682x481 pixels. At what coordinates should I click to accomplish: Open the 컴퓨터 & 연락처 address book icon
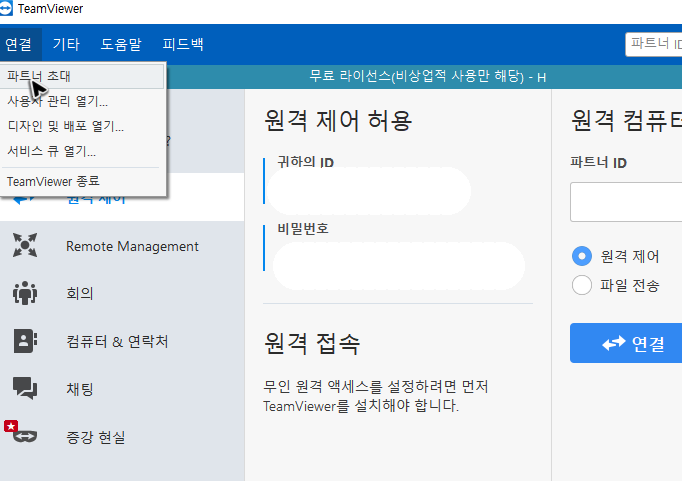point(25,341)
